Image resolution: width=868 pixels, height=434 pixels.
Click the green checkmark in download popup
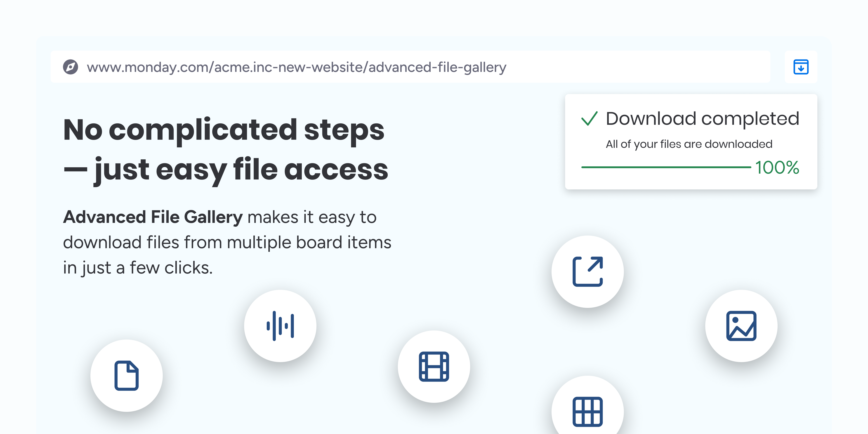589,119
